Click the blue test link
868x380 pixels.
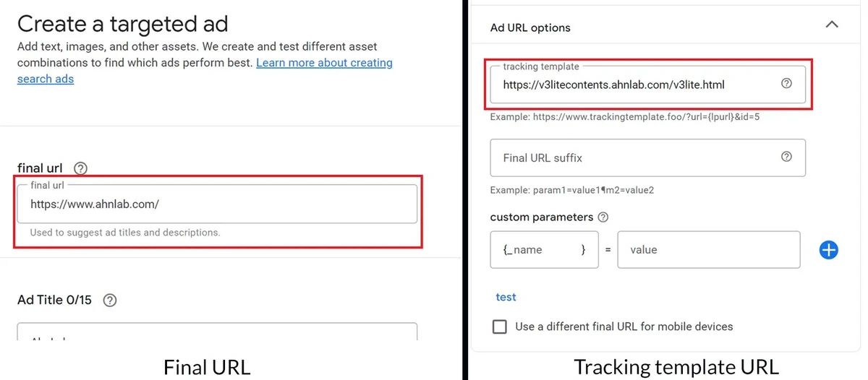click(506, 297)
